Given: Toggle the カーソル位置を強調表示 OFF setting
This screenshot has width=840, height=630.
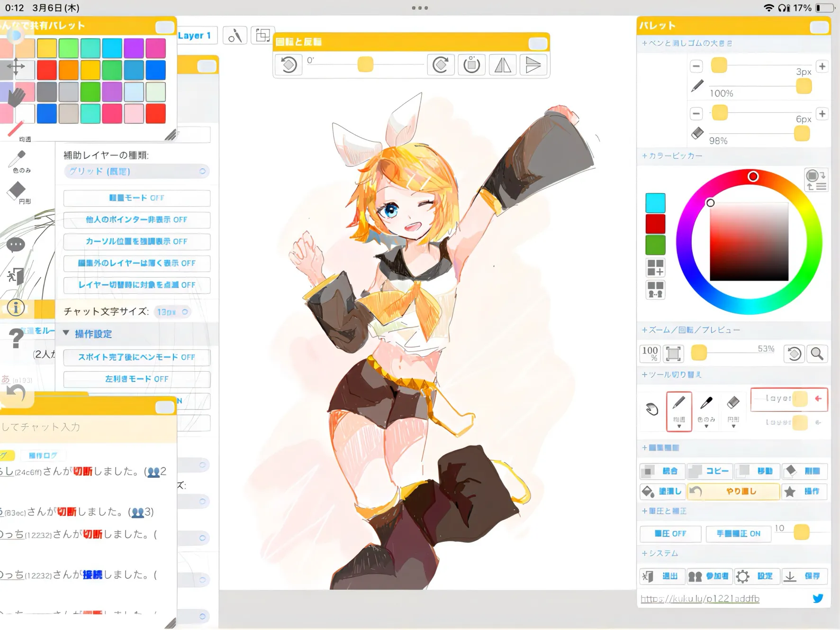Looking at the screenshot, I should point(136,241).
